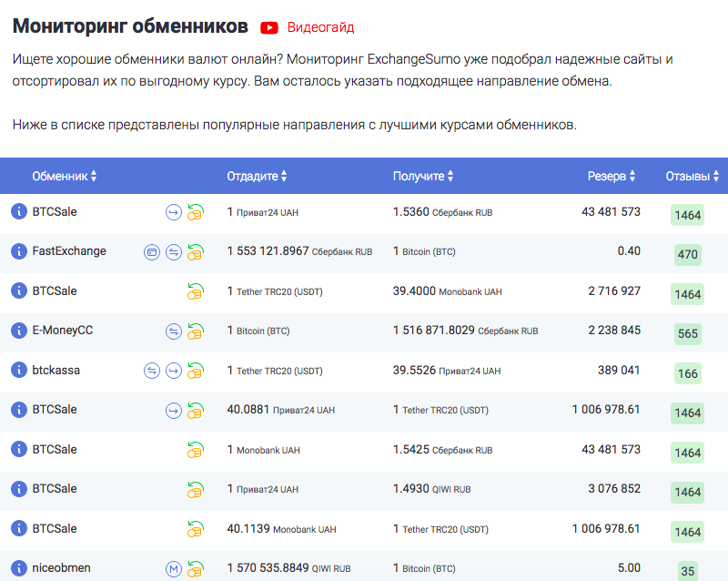
Task: Select '1 516 871.8029 Сбербанк RUB' cell
Action: tap(466, 331)
